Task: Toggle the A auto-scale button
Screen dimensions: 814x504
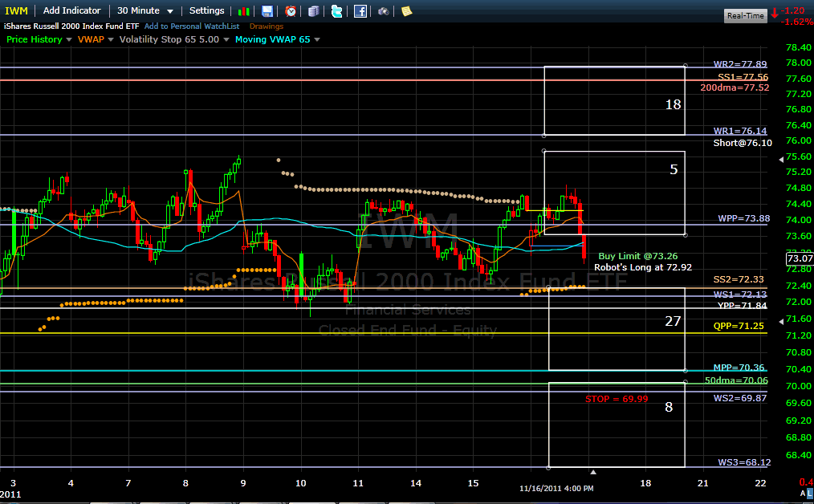Action: 803,493
